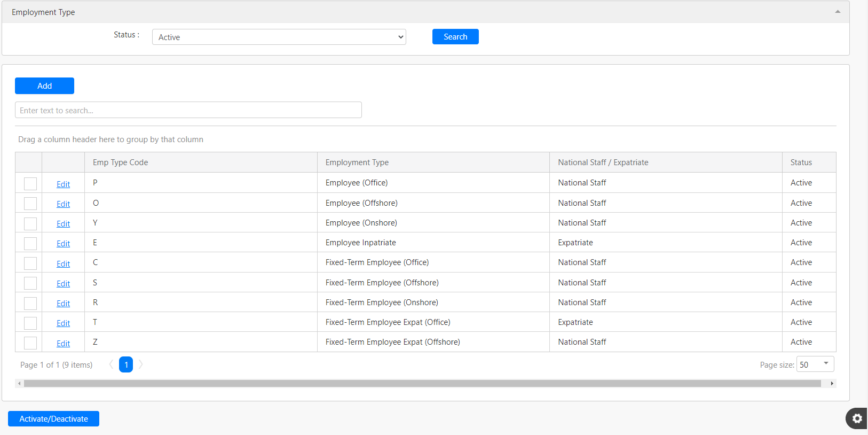Click the Search button
868x435 pixels.
pos(455,37)
